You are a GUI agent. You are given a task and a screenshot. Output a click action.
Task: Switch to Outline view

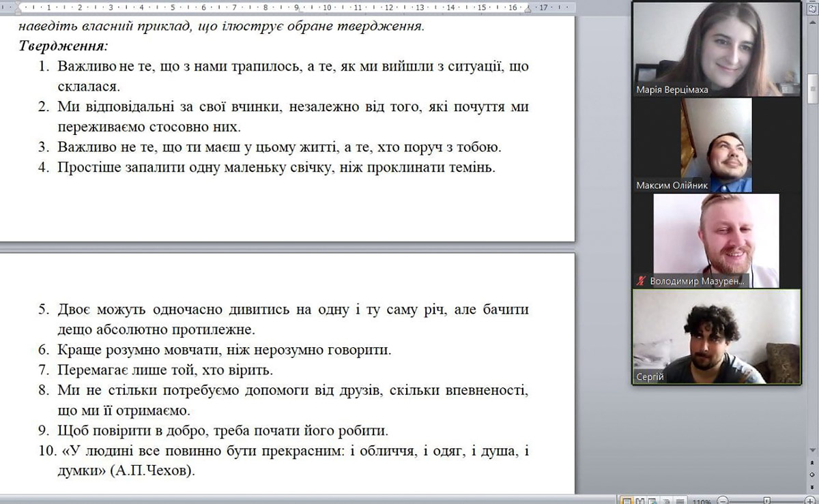point(665,500)
